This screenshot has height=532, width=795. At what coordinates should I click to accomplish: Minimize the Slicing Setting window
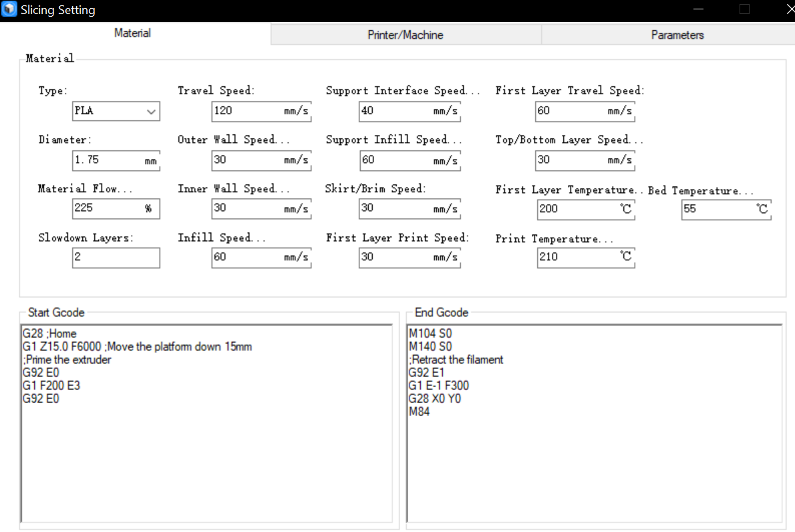point(698,9)
